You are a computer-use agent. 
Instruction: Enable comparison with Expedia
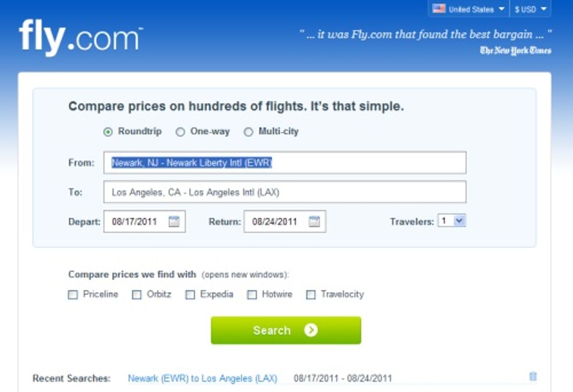190,295
